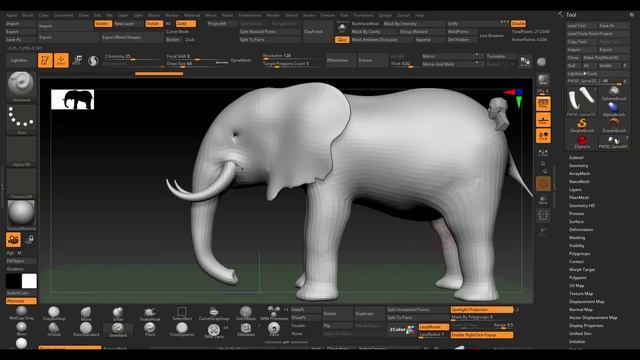
Task: Toggle the DynaMesh button
Action: point(241,60)
